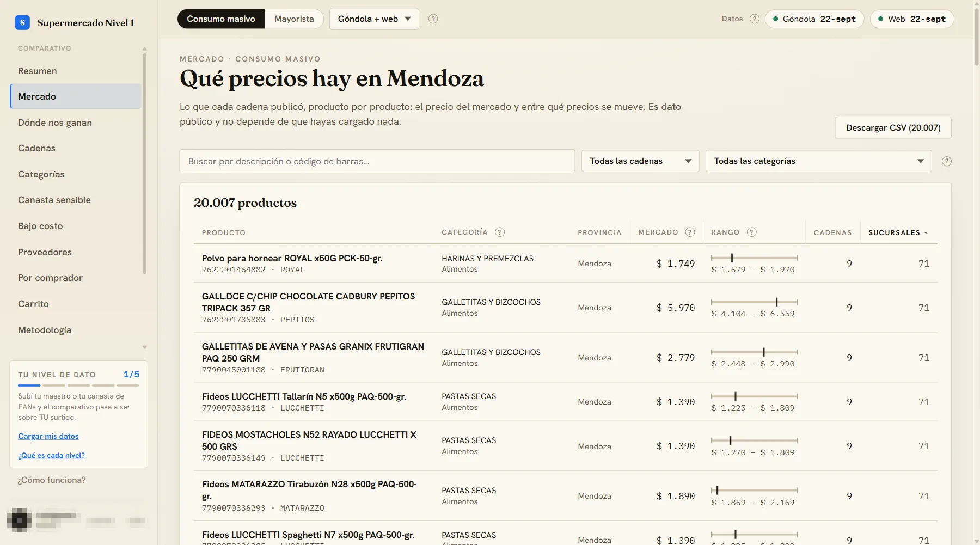Click range bar for Polvo para hornear ROYAL

(x=754, y=258)
